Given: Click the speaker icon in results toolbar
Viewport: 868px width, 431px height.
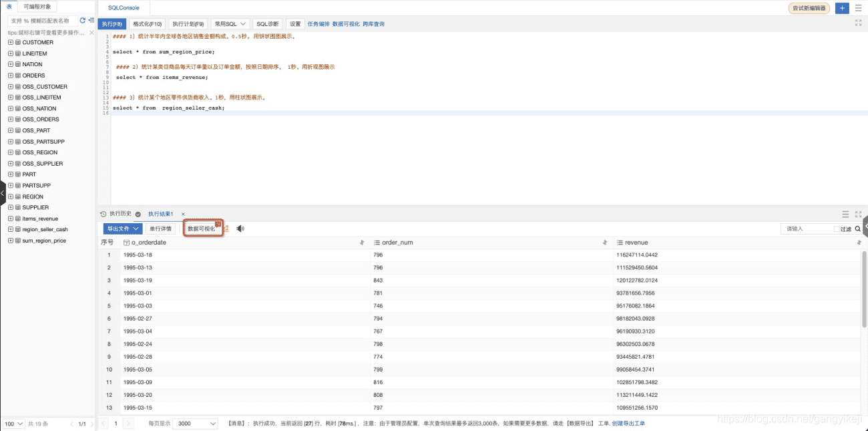Looking at the screenshot, I should pos(240,229).
